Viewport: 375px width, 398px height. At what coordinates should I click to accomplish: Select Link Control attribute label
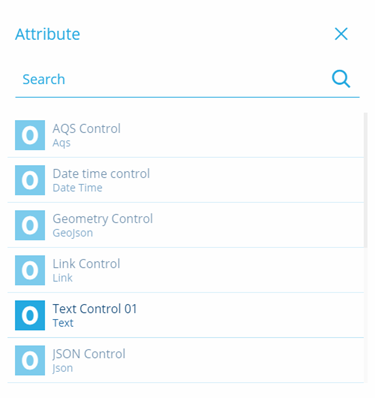click(86, 264)
